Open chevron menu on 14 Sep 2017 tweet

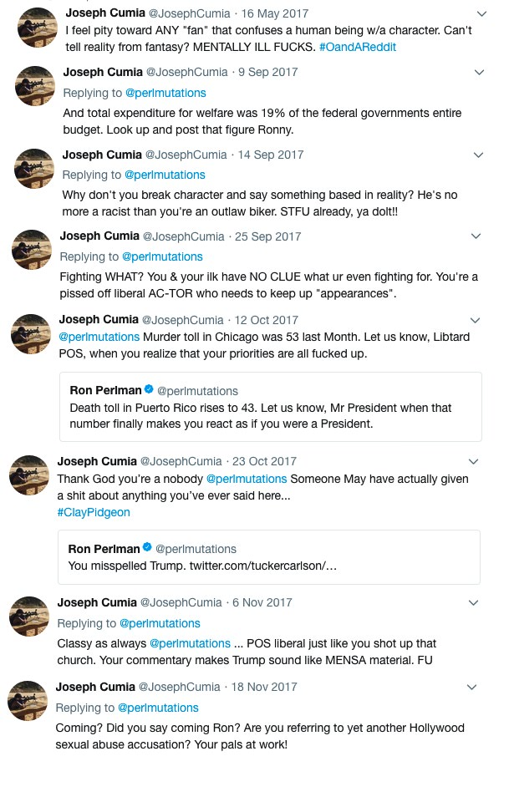[x=478, y=155]
